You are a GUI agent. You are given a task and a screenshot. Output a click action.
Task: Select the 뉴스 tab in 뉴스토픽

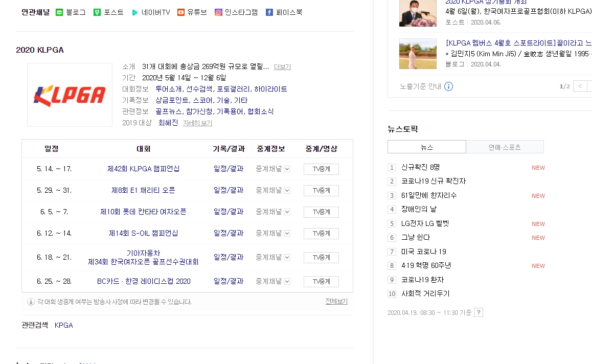(427, 147)
